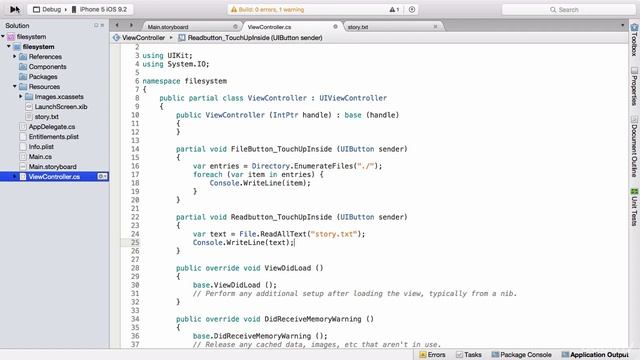Close the ViewController.cs tab
This screenshot has height=360, width=640.
click(x=335, y=27)
